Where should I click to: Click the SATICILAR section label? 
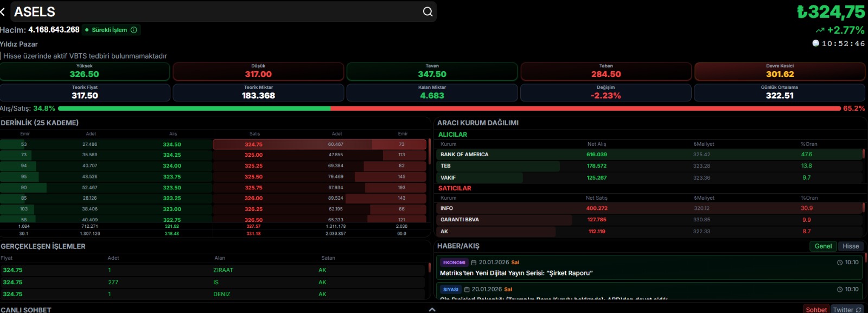point(455,188)
